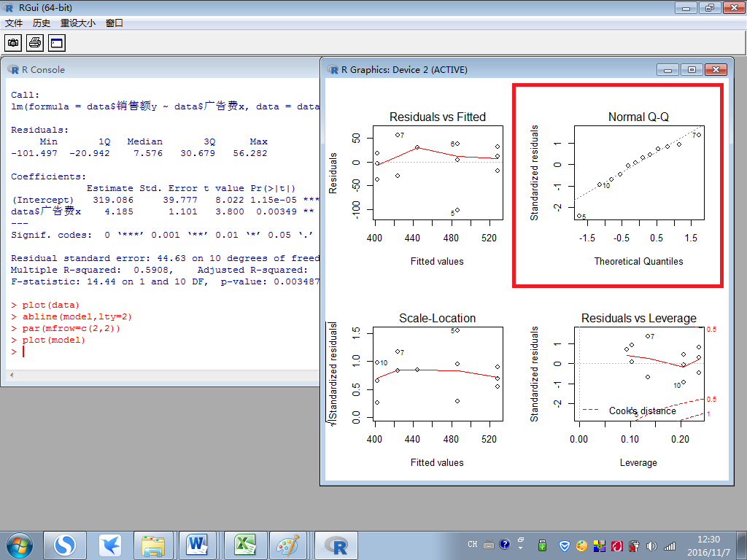Click the "Scale-Location" plot title
The height and width of the screenshot is (560, 747).
pos(438,318)
